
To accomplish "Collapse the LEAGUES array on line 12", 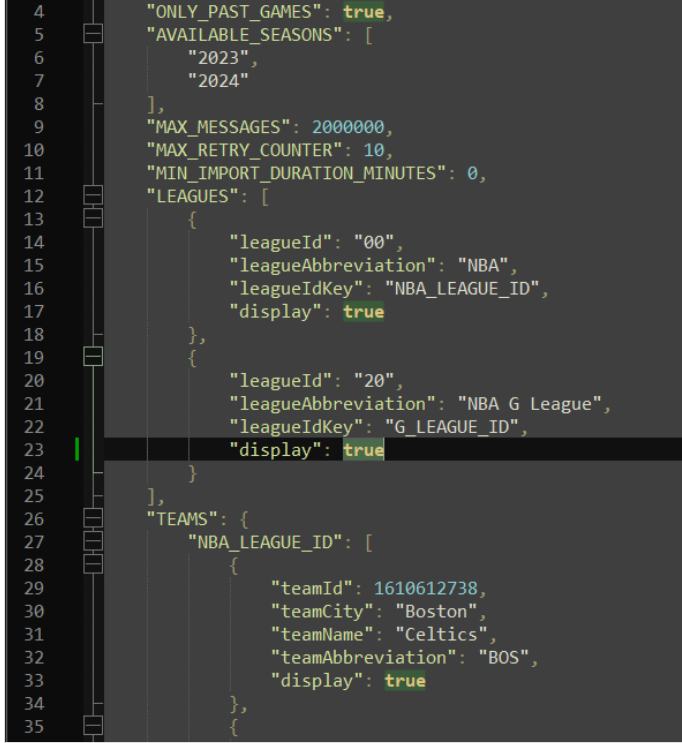I will [x=93, y=195].
